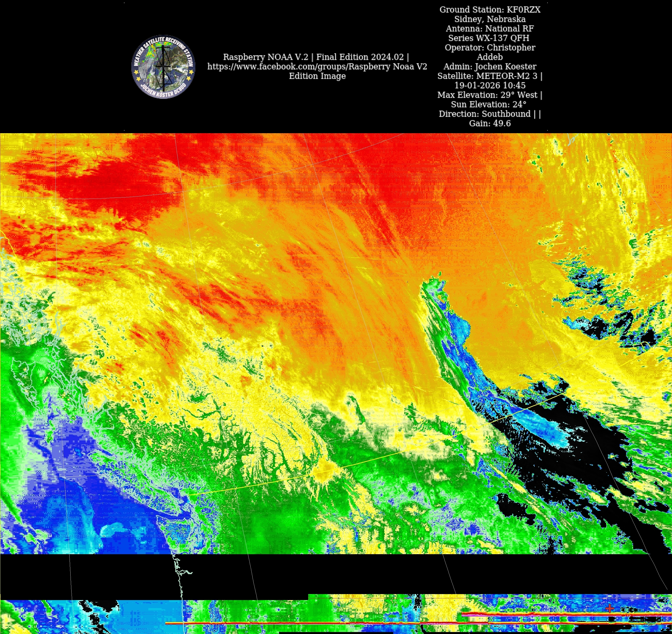The image size is (672, 634).
Task: Click the Direction Southbound text
Action: point(484,114)
